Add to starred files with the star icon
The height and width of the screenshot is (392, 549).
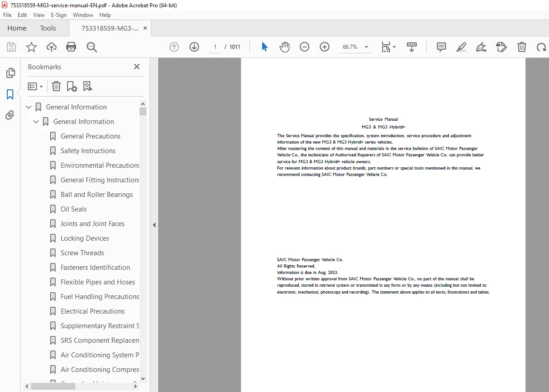(x=31, y=47)
